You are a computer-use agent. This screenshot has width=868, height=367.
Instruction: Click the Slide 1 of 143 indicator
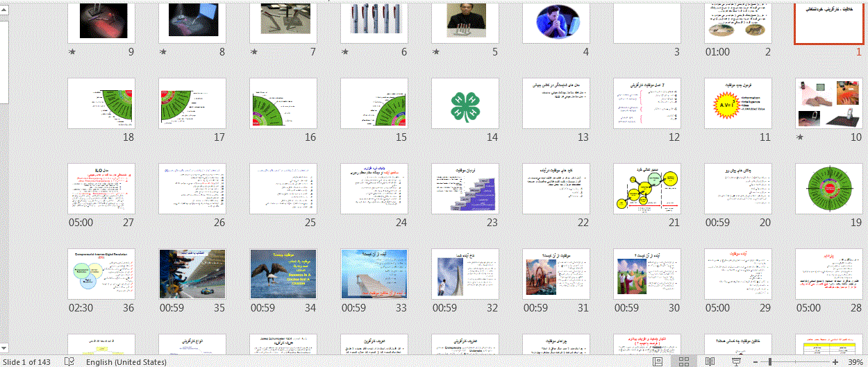[26, 362]
